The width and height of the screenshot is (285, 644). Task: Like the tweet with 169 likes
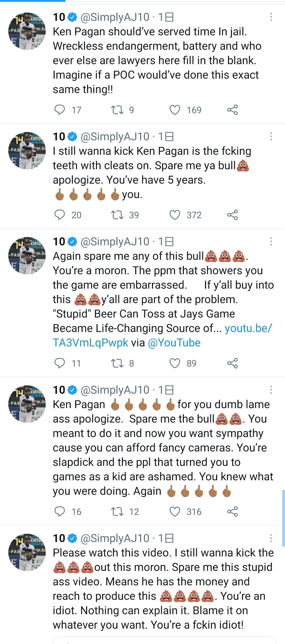175,110
